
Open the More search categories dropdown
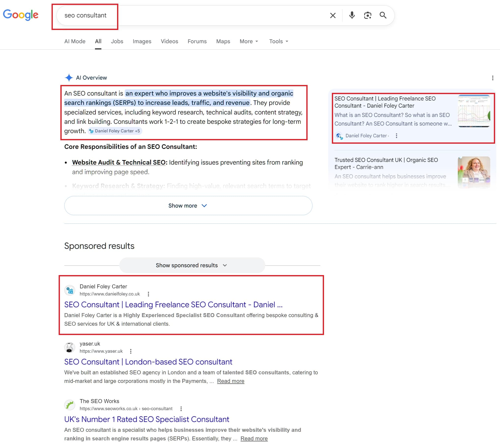(248, 41)
